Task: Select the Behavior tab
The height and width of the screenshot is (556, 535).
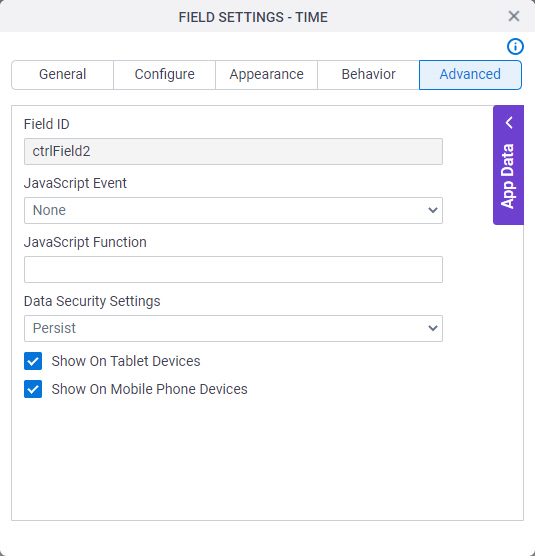Action: point(368,75)
